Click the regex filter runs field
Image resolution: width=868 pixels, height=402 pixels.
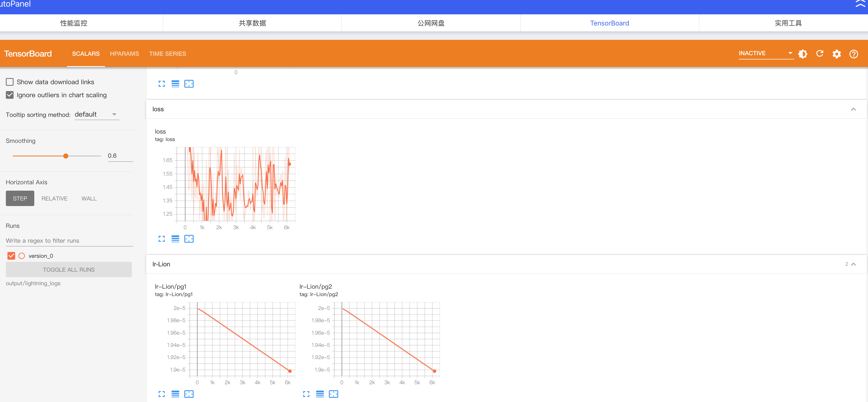coord(69,240)
